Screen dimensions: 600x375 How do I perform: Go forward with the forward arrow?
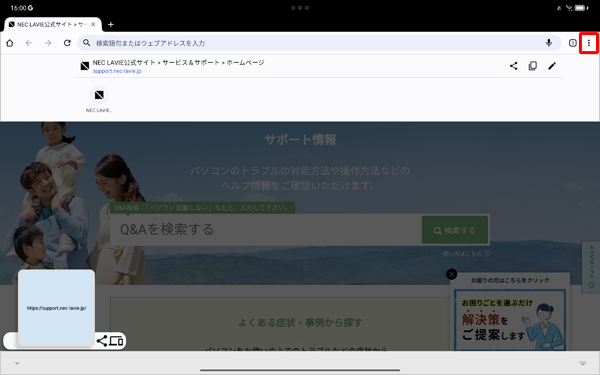coord(48,43)
